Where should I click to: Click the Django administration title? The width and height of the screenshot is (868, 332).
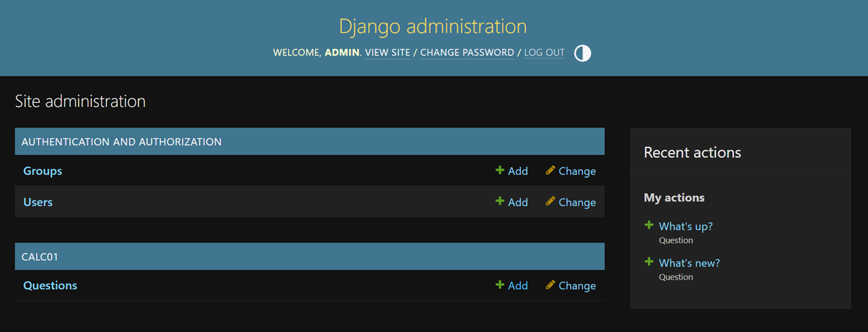[x=433, y=27]
